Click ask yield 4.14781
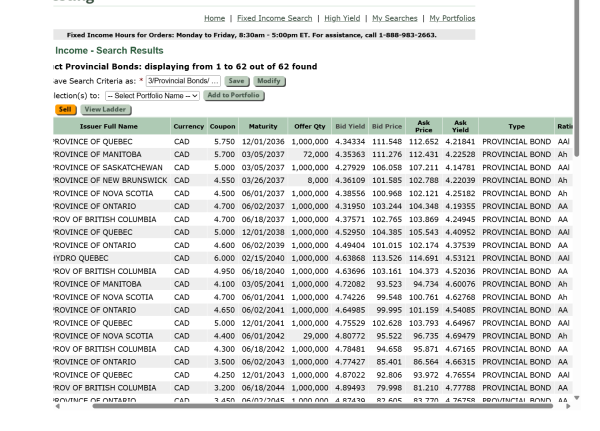Viewport: 600px width, 431px height. 460,167
